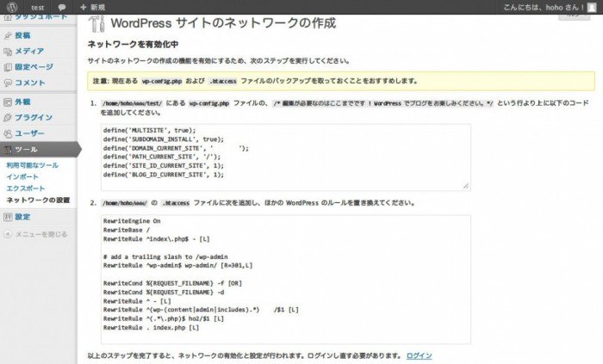The height and width of the screenshot is (364, 603).
Task: Open the comments bubble icon in toolbar
Action: tap(61, 6)
